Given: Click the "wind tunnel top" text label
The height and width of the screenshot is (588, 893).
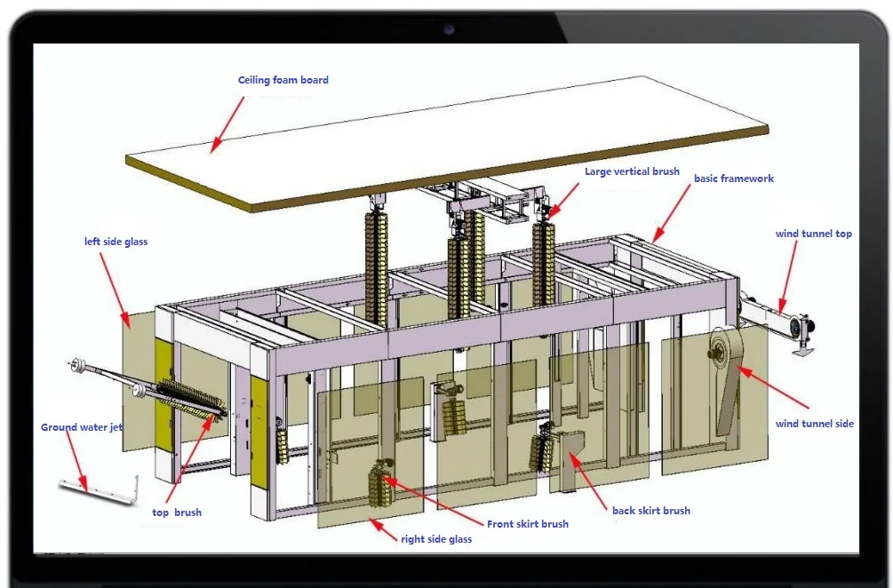Looking at the screenshot, I should coord(813,234).
